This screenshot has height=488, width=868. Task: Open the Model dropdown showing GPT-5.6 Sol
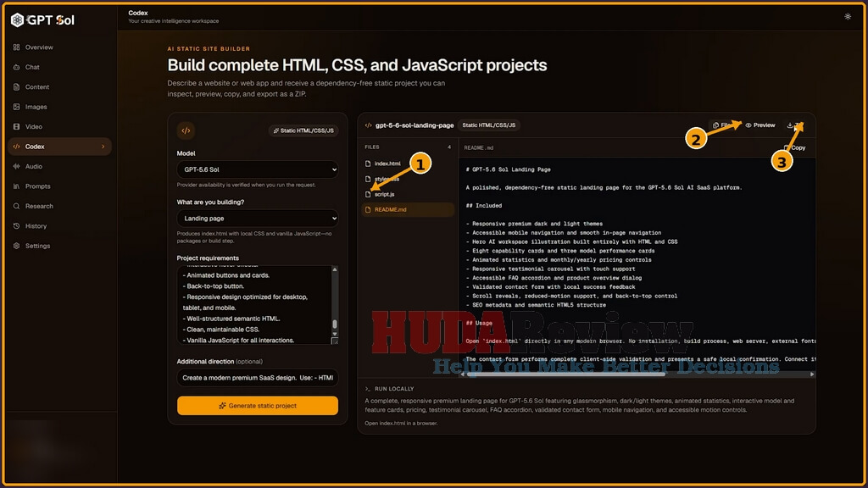258,169
